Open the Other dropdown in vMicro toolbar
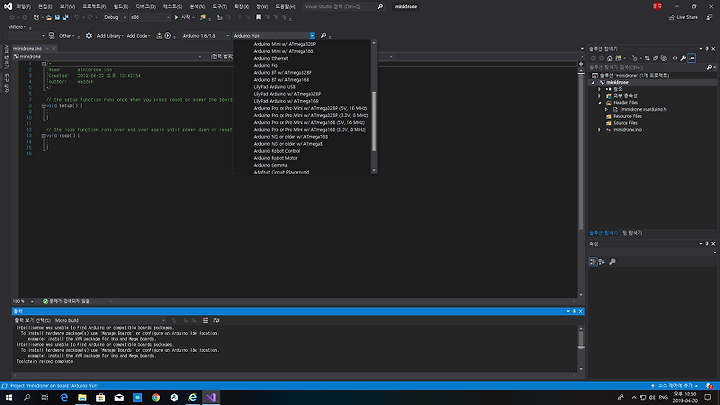The width and height of the screenshot is (720, 405). pyautogui.click(x=67, y=36)
